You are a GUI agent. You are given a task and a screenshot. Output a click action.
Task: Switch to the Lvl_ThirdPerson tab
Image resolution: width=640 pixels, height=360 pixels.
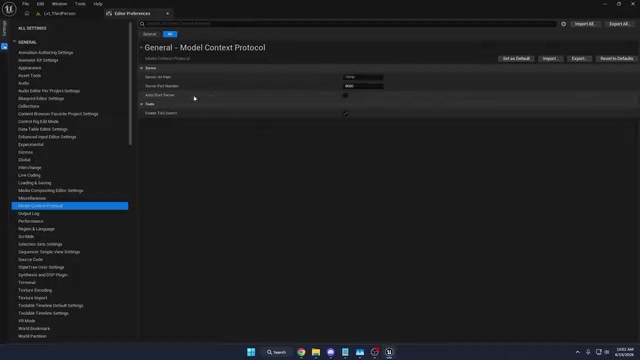click(x=60, y=13)
